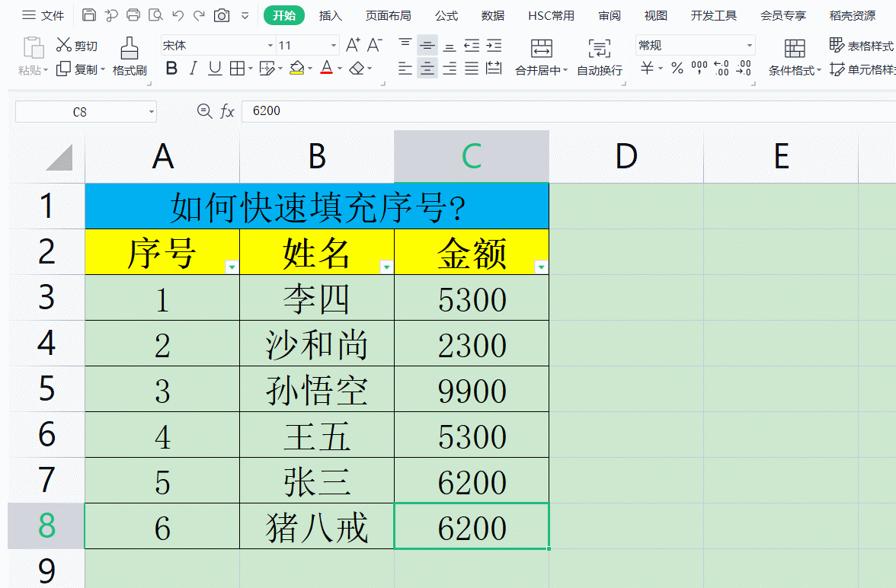Screen dimensions: 896x588
Task: Open the 文件 file menu
Action: pos(43,15)
